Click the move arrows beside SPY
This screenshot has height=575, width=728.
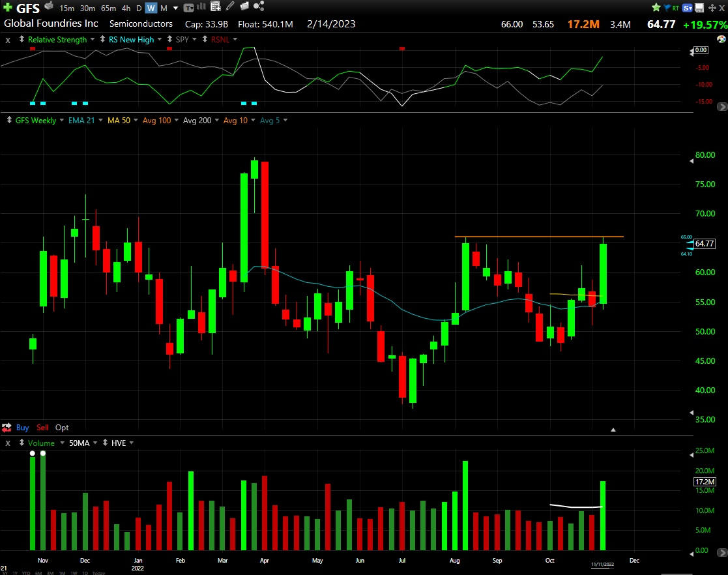pyautogui.click(x=169, y=39)
